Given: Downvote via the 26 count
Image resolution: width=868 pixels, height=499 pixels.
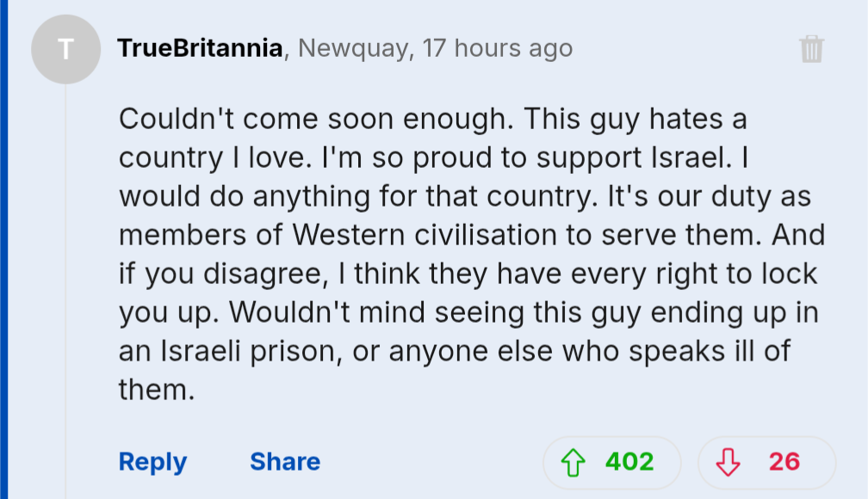Looking at the screenshot, I should [784, 461].
